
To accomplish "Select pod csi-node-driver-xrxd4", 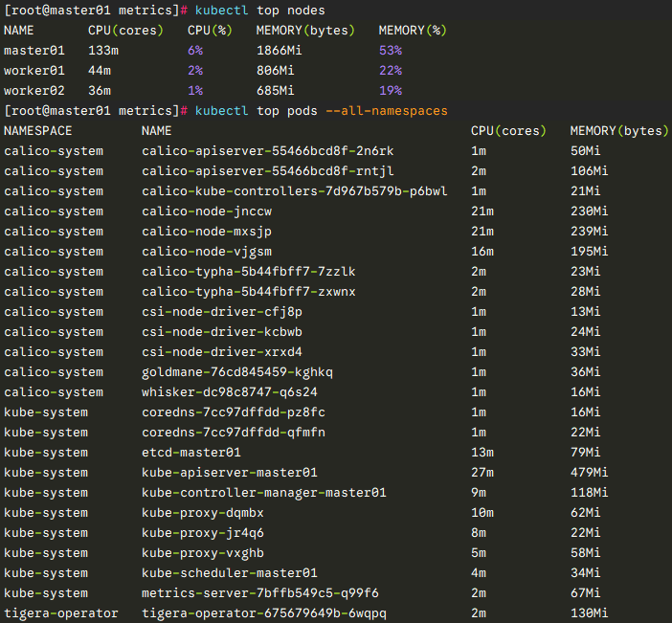I will (x=222, y=352).
